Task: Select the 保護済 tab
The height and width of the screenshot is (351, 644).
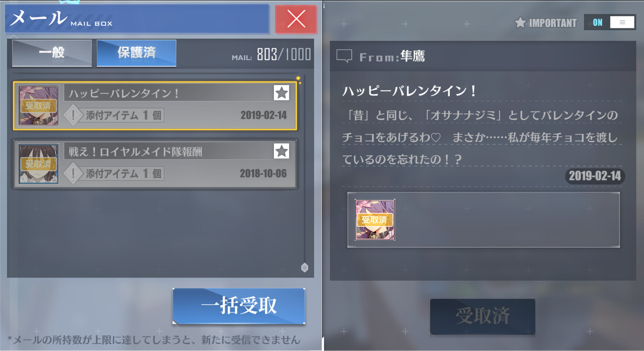Action: click(x=137, y=53)
